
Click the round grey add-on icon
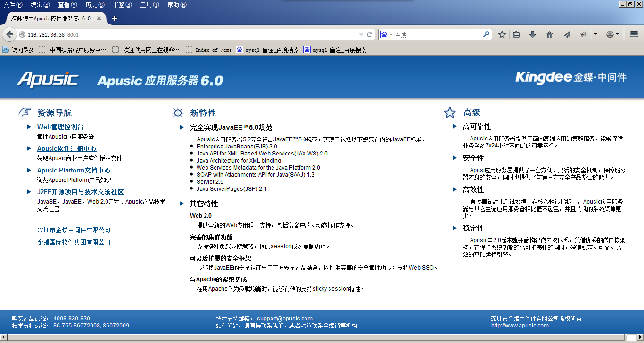click(x=610, y=34)
